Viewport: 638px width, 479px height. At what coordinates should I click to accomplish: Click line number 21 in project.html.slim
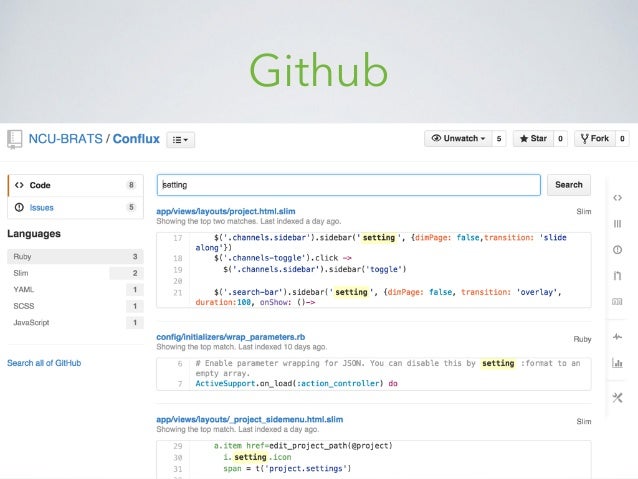[x=177, y=292]
